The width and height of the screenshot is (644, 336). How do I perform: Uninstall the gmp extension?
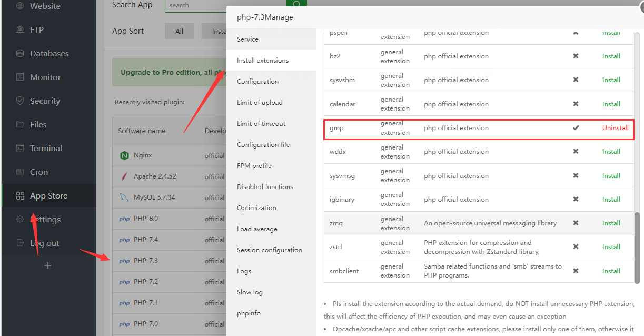pyautogui.click(x=615, y=127)
